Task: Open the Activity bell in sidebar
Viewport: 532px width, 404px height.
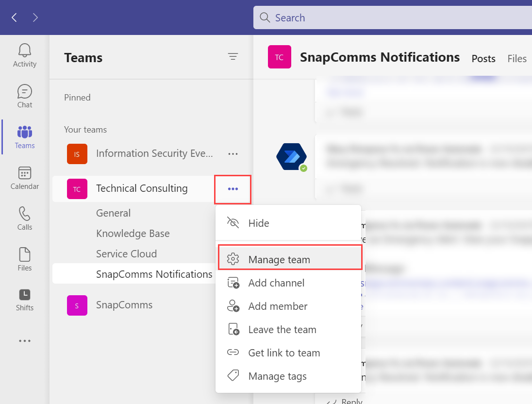Action: 25,55
